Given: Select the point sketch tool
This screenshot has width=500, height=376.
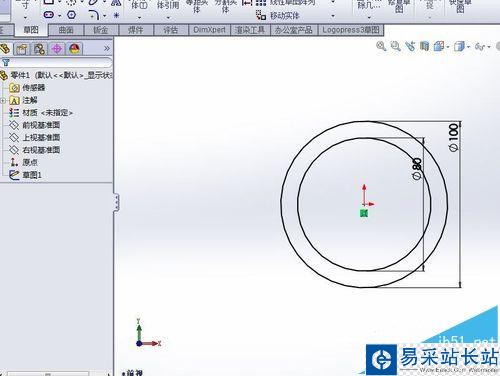Looking at the screenshot, I should click(x=116, y=15).
